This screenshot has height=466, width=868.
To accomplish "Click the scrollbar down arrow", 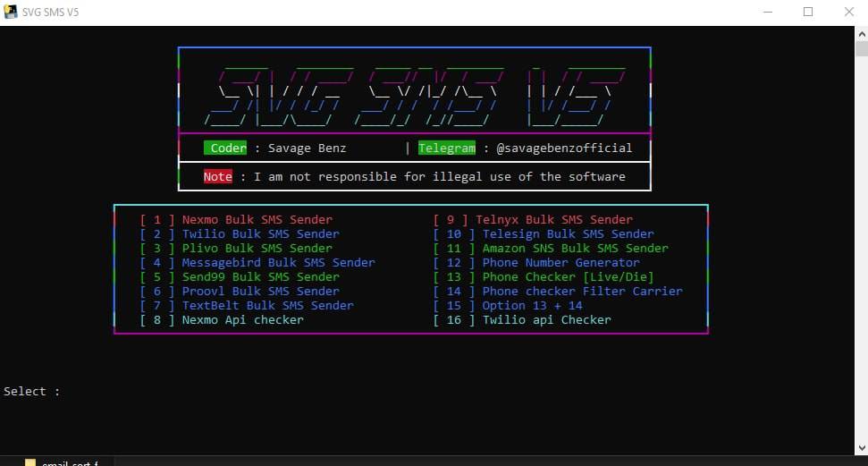I will 862,448.
